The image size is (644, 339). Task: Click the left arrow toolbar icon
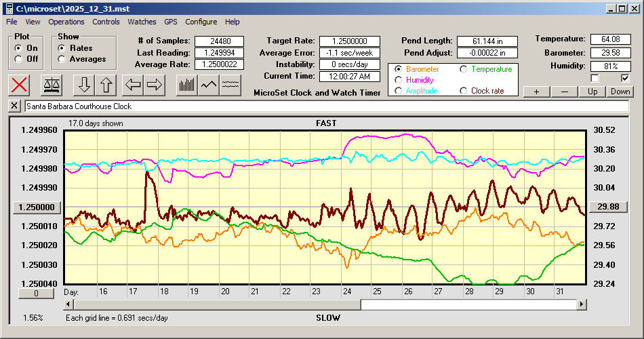coord(132,85)
